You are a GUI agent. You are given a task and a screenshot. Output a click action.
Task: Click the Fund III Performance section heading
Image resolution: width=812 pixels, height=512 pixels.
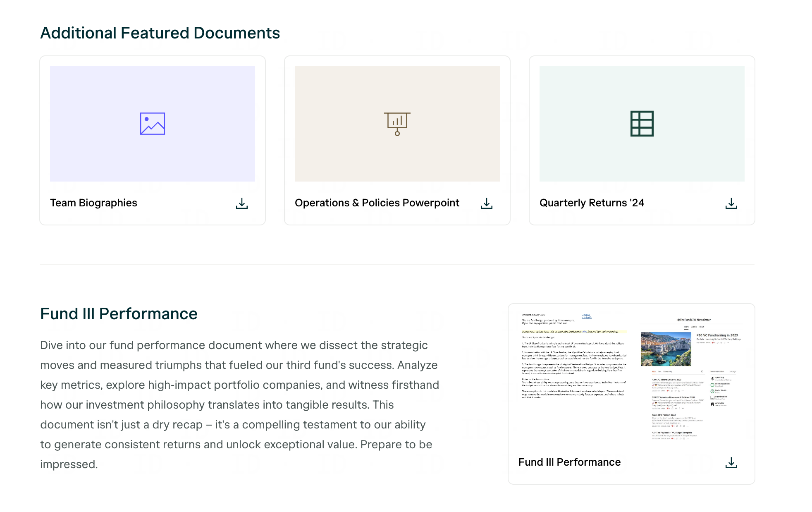[x=119, y=313]
